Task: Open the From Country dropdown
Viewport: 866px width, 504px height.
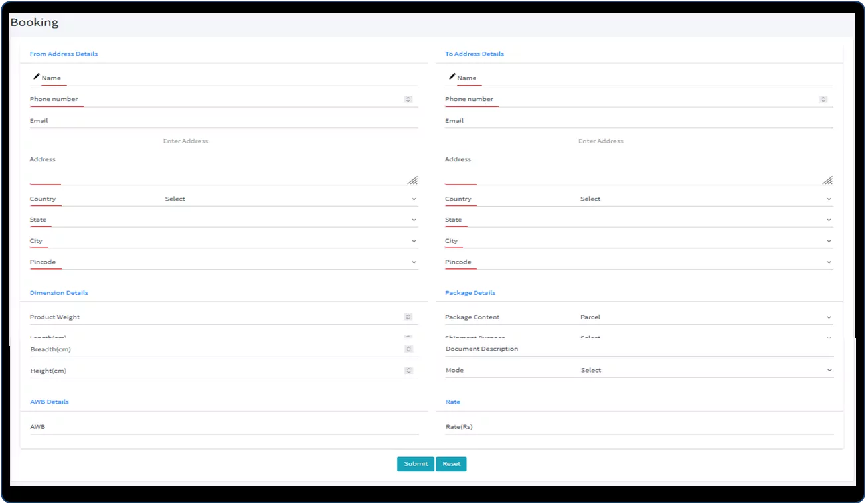Action: (290, 199)
